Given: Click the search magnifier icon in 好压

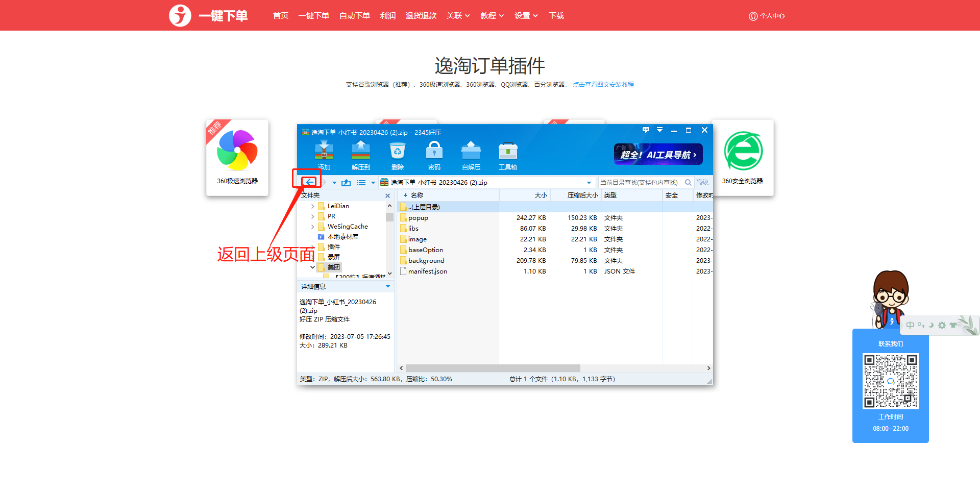Looking at the screenshot, I should [688, 182].
